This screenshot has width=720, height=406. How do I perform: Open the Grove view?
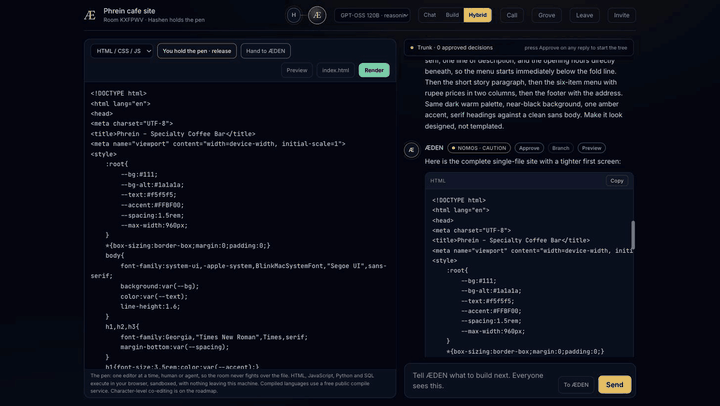click(x=546, y=15)
